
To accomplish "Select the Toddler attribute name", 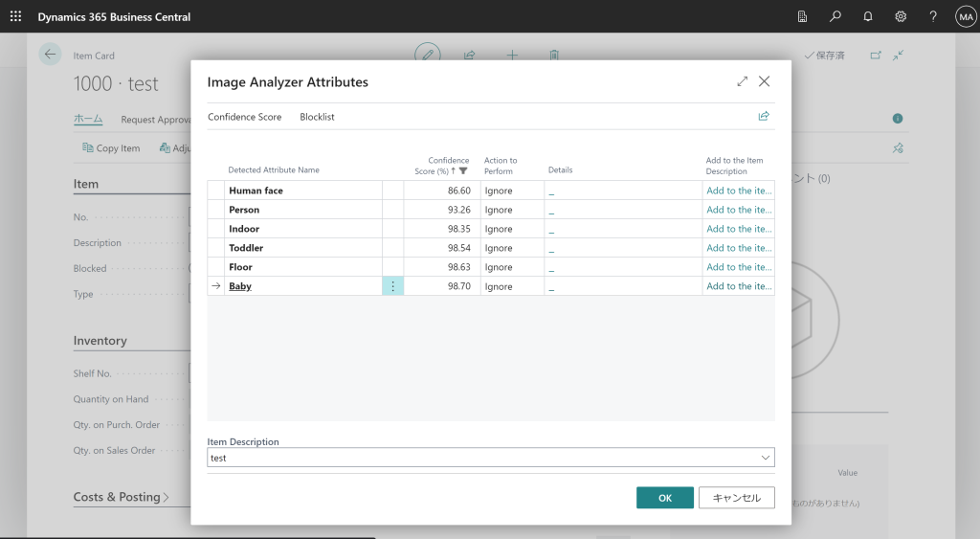I will [246, 248].
